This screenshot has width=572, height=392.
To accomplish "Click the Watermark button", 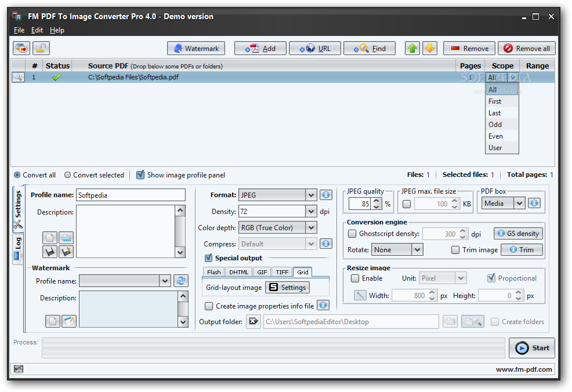I will tap(196, 48).
